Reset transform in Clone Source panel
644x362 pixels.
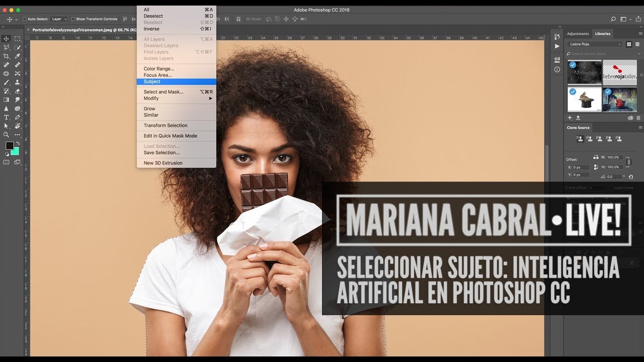coord(630,176)
